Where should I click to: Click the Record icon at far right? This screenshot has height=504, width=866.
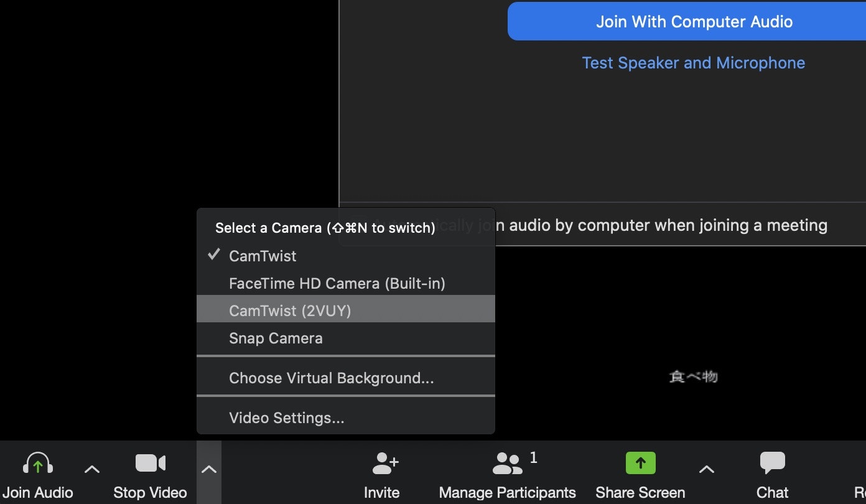(x=862, y=463)
